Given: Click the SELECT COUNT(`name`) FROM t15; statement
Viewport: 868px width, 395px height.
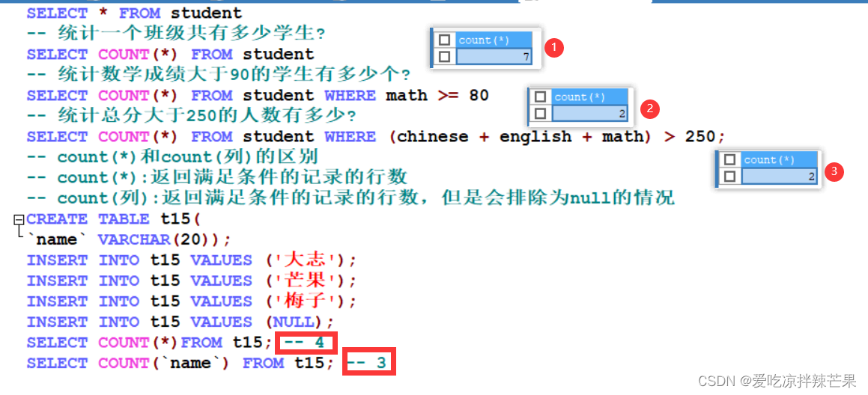Looking at the screenshot, I should tap(181, 363).
